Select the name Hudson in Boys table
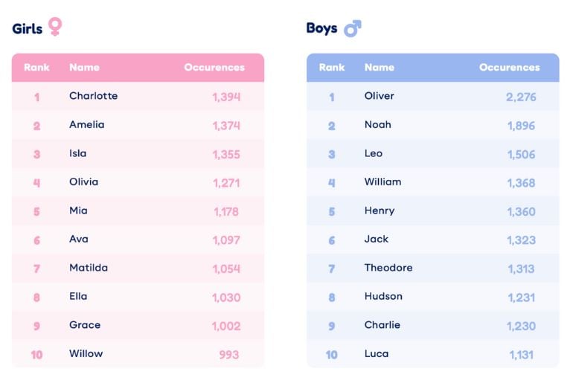The image size is (570, 392). point(383,296)
